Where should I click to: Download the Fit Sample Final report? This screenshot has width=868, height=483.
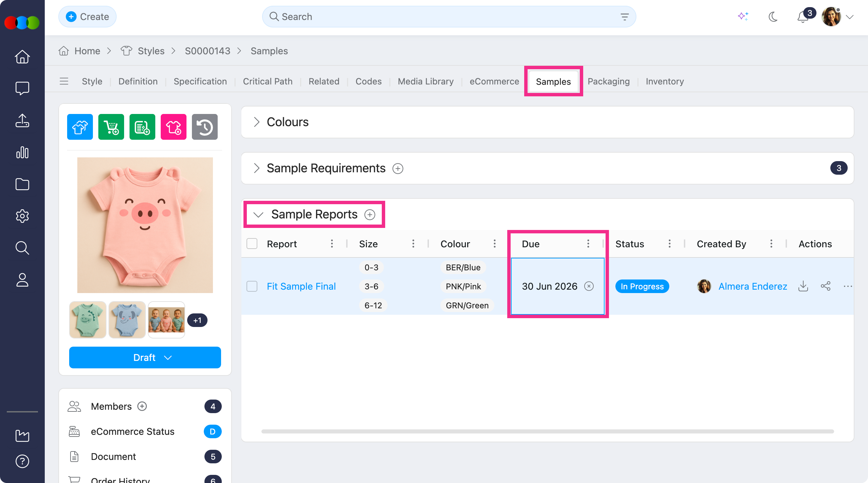(803, 286)
